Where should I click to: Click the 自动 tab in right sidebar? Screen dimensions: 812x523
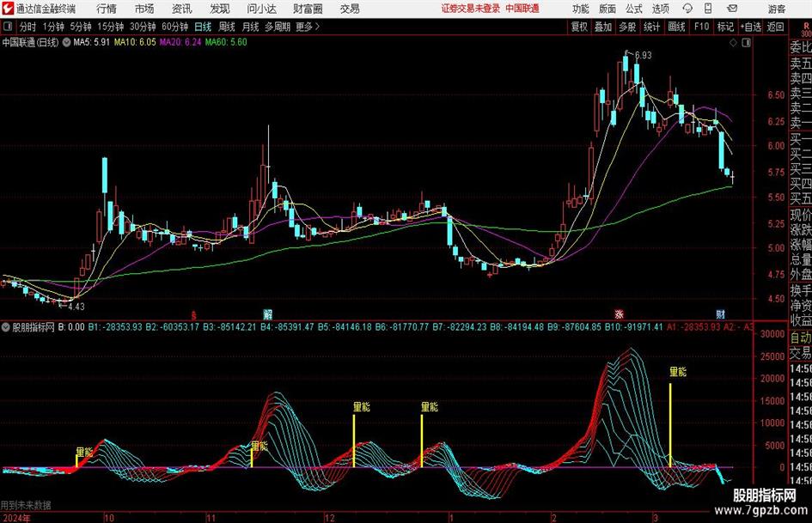coord(801,338)
